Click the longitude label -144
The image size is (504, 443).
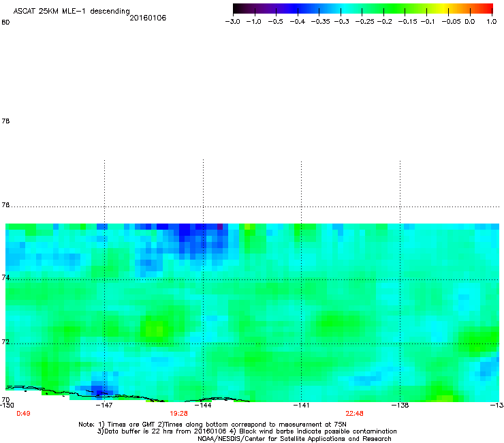pyautogui.click(x=203, y=406)
